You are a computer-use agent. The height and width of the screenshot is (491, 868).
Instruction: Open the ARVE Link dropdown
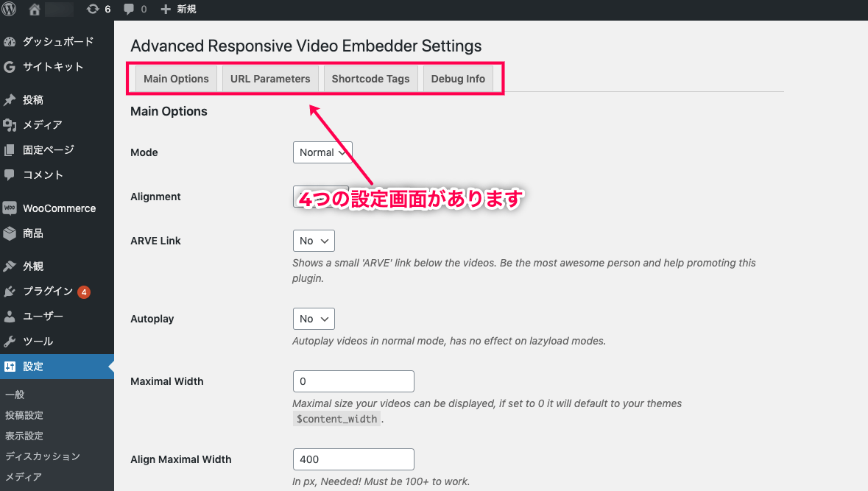[x=314, y=241]
